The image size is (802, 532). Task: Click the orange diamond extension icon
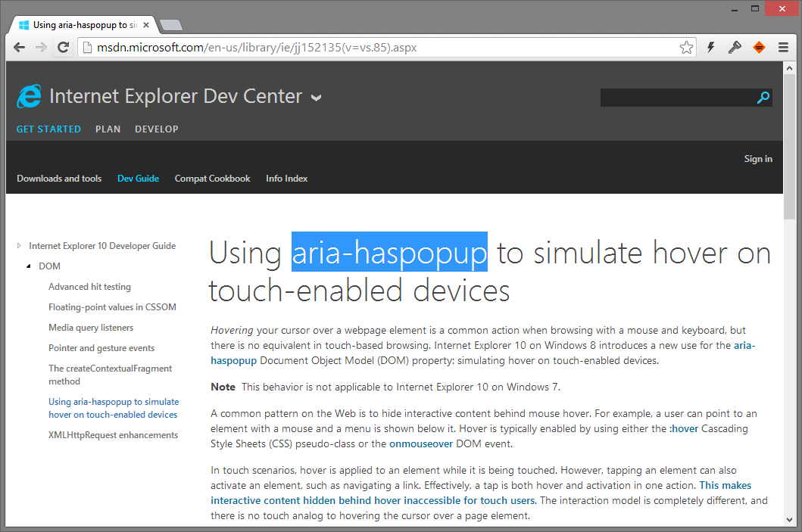click(x=759, y=48)
